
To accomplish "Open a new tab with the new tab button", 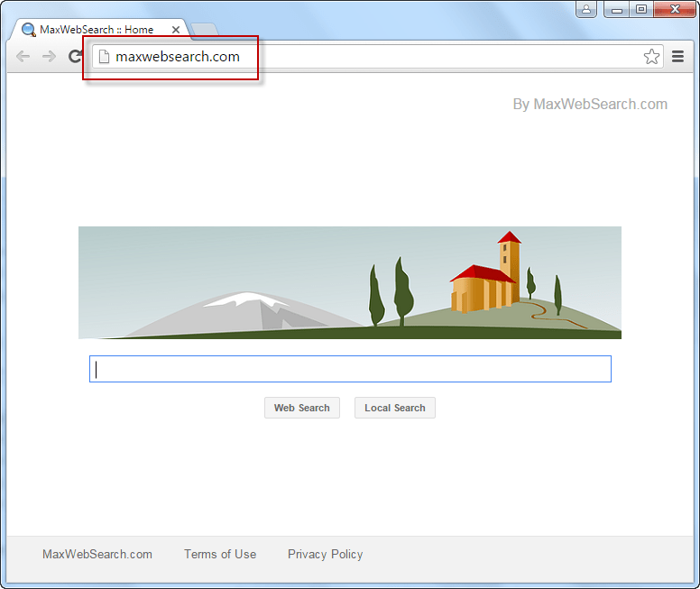I will [x=204, y=30].
